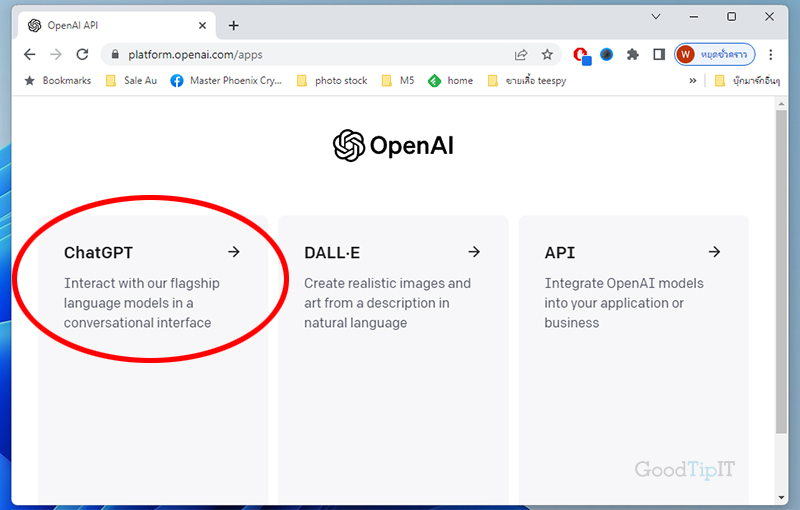800x510 pixels.
Task: Open the other bookmarks folder at right
Action: [x=747, y=81]
